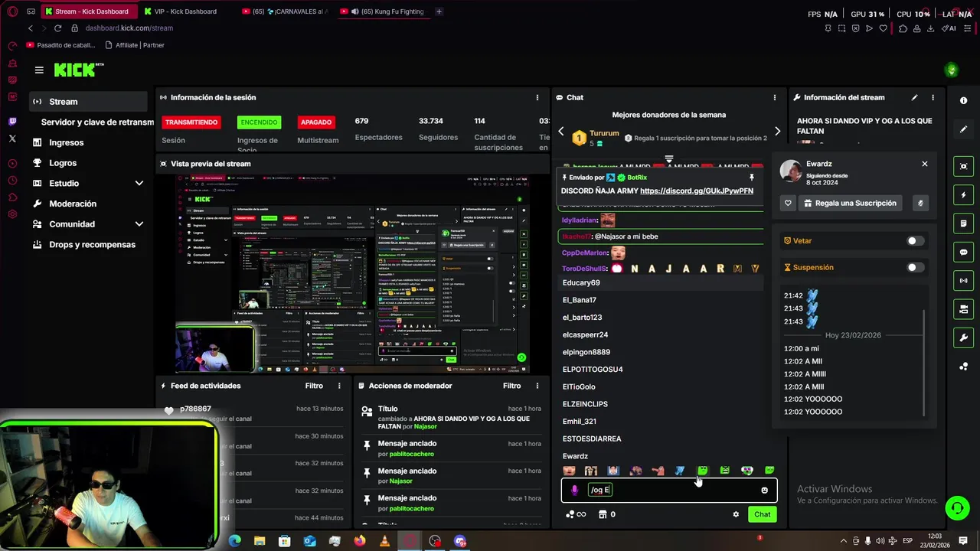The height and width of the screenshot is (551, 980).
Task: Open Chat panel three-dot menu
Action: pos(774,98)
